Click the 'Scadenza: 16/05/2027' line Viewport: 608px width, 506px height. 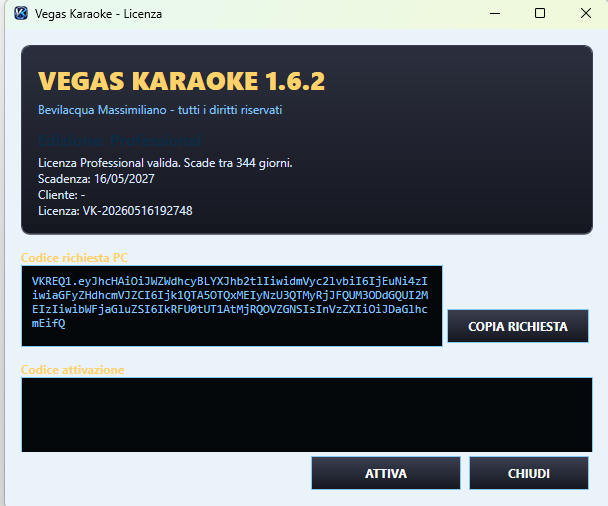(96, 179)
